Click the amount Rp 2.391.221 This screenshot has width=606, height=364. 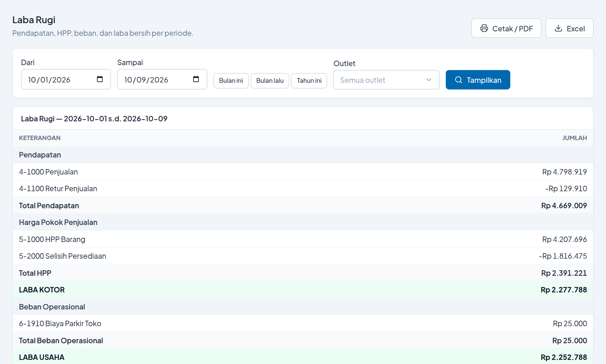tap(564, 273)
